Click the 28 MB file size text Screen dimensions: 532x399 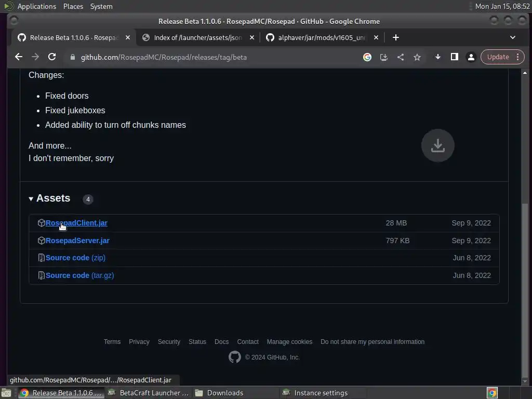[x=396, y=223]
